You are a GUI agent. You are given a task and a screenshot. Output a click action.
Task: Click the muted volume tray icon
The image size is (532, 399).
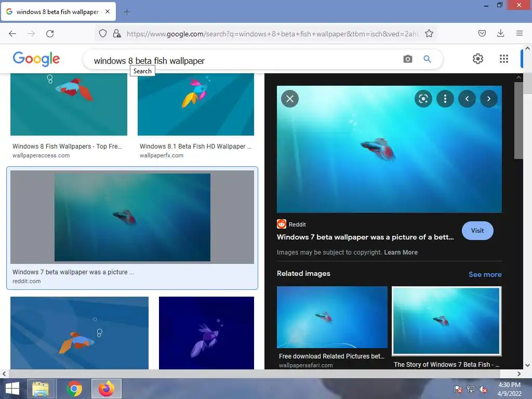click(483, 389)
